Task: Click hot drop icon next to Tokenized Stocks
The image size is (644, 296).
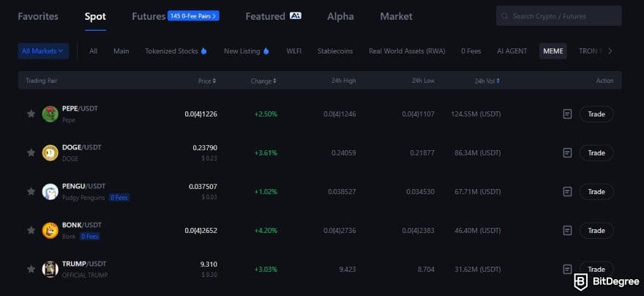Action: [203, 51]
